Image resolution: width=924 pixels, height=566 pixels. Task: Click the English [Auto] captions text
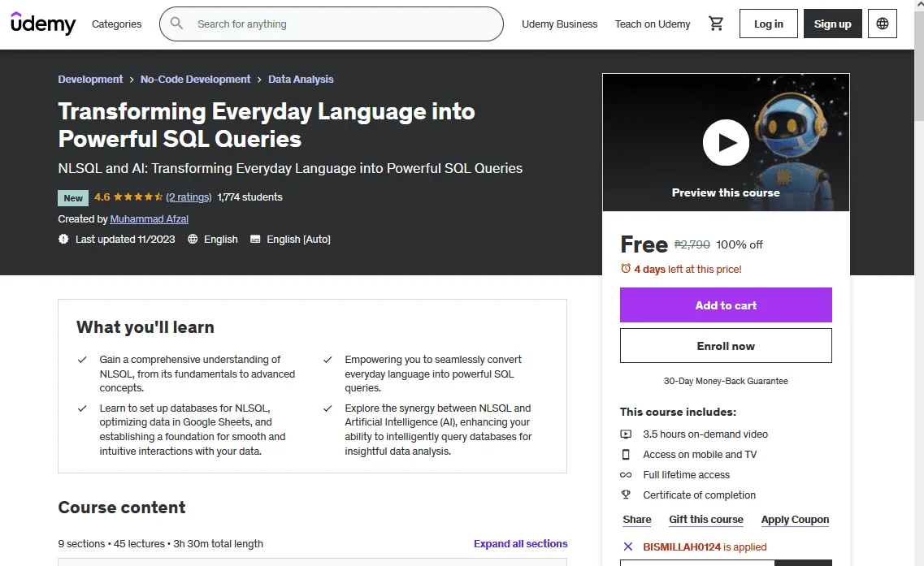tap(299, 239)
